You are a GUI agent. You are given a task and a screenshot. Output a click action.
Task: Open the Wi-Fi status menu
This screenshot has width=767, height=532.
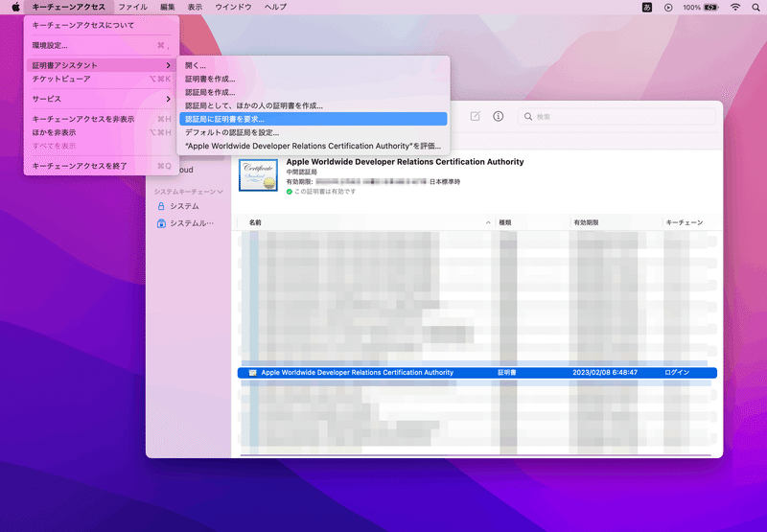point(735,8)
